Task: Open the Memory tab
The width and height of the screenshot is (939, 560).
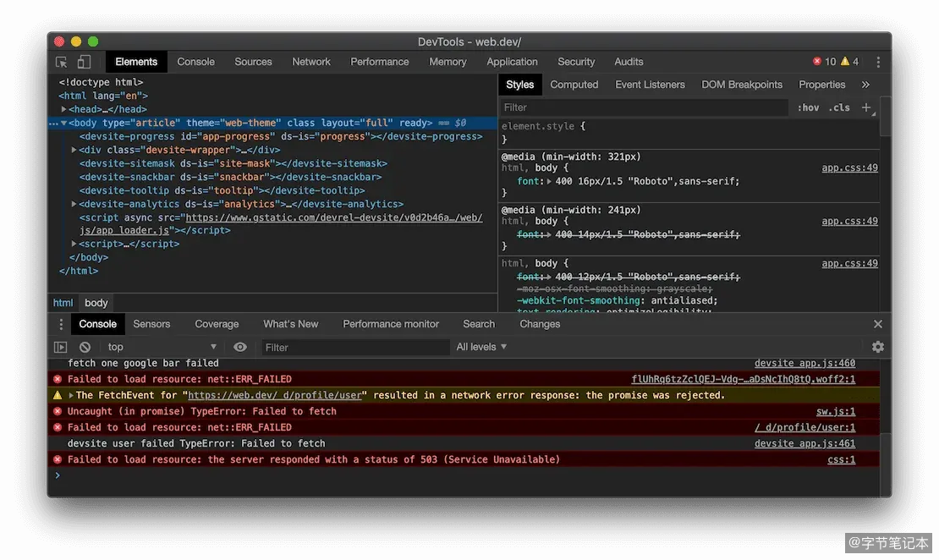Action: click(x=448, y=62)
